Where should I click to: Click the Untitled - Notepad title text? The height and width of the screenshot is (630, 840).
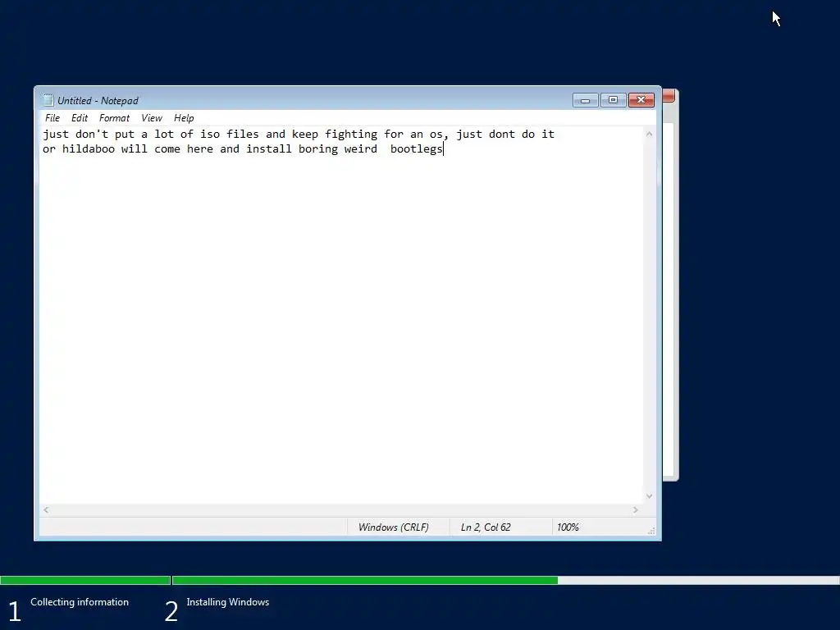[98, 101]
